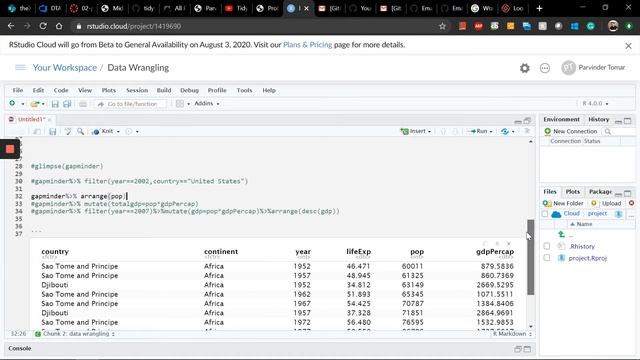Open the Edit menu
Viewport: 640px width, 360px height.
[38, 90]
